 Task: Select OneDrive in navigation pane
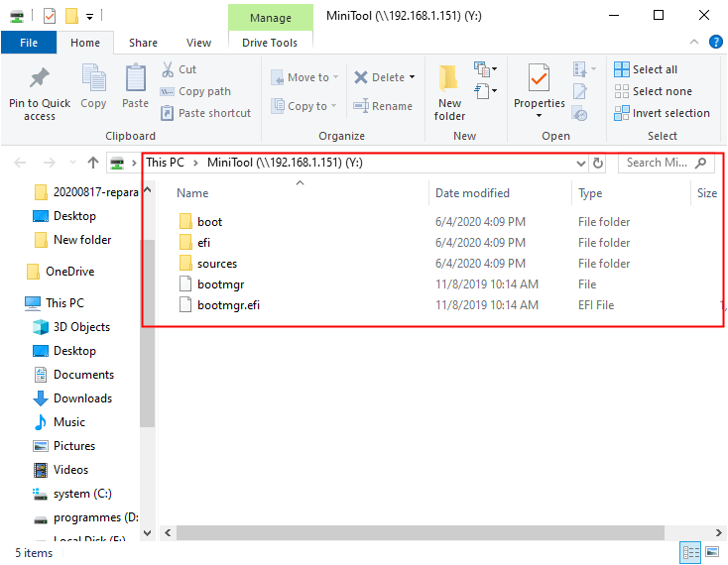61,272
